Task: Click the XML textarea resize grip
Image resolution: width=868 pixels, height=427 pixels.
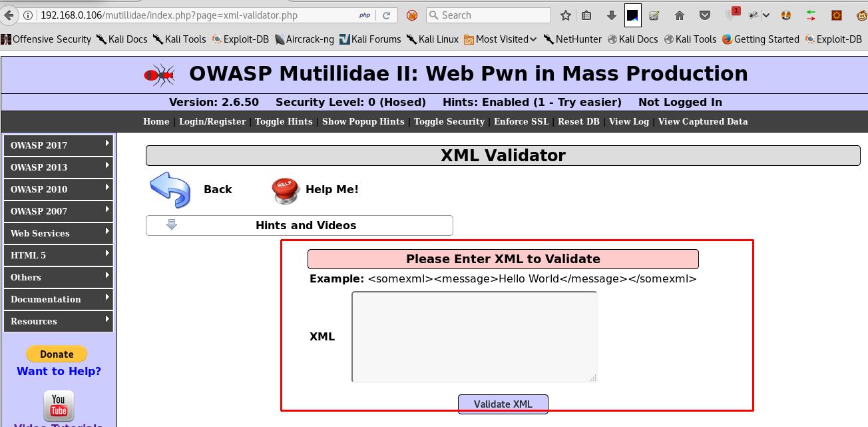Action: point(592,378)
